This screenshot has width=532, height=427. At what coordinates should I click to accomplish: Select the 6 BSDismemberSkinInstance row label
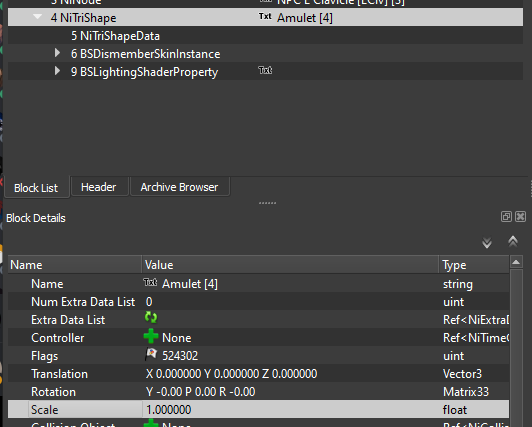click(146, 54)
